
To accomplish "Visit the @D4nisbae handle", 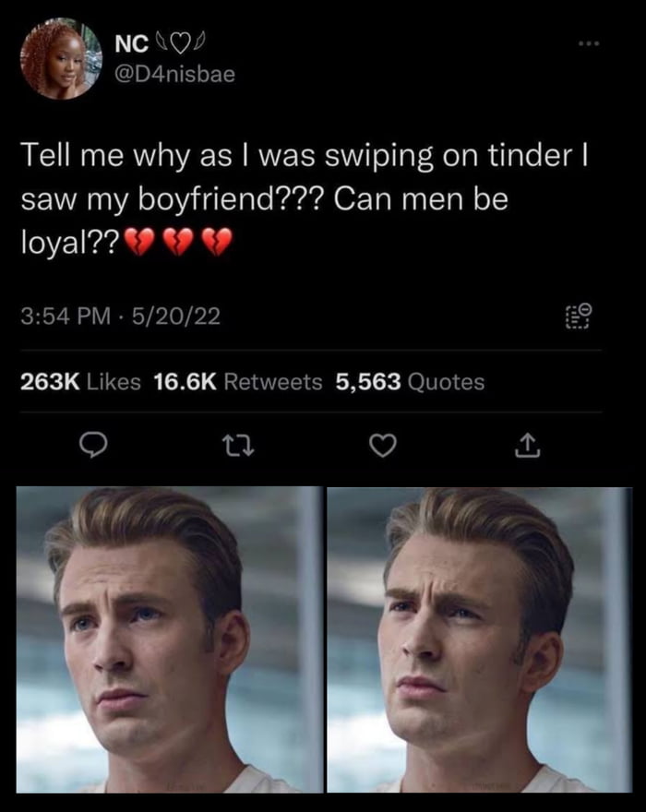I will [x=174, y=74].
